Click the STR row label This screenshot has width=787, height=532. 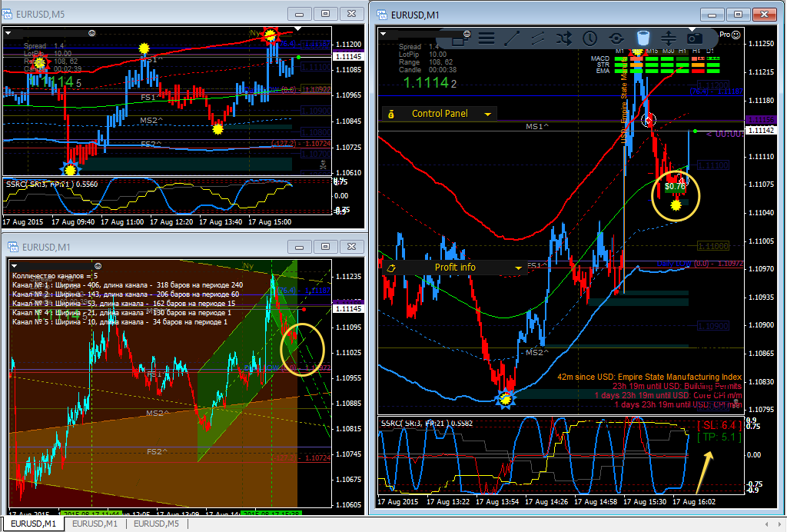[603, 65]
